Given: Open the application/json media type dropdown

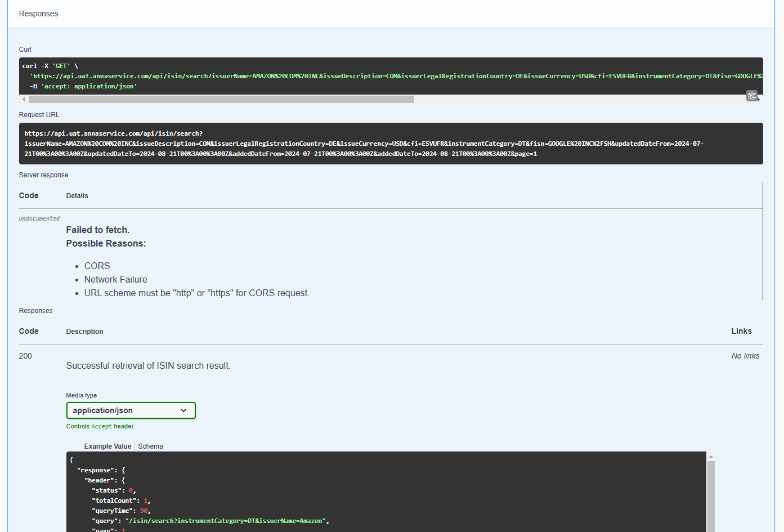Looking at the screenshot, I should (x=131, y=410).
